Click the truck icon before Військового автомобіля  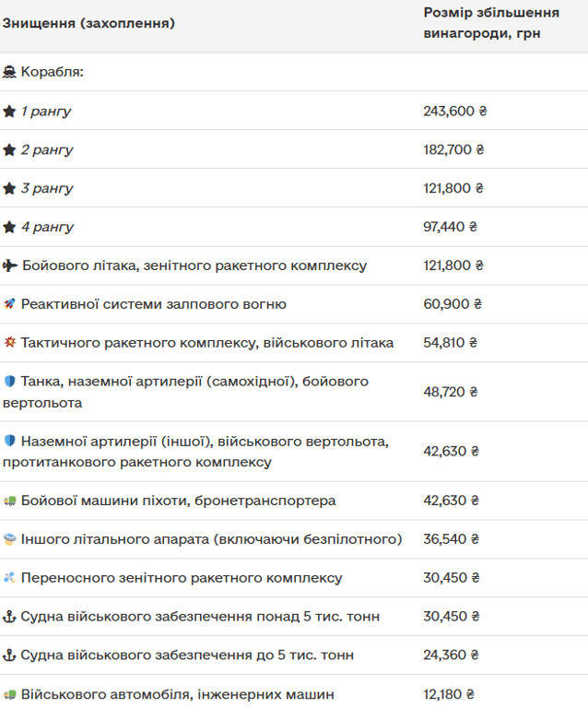(x=9, y=694)
